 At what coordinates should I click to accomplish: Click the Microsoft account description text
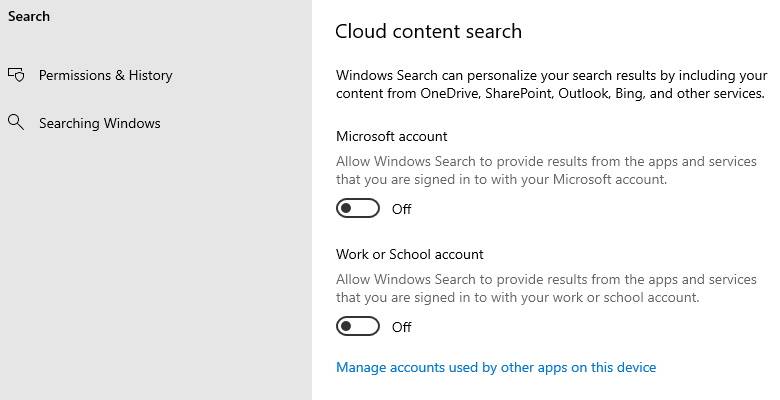546,170
